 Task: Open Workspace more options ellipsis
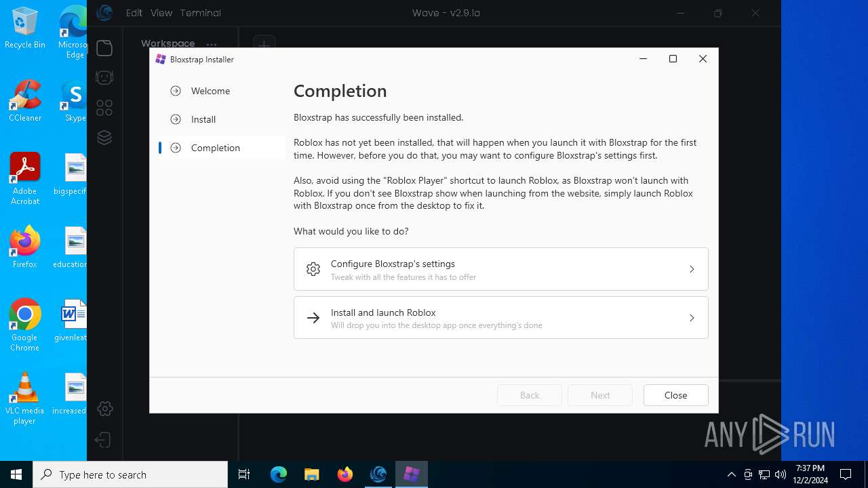pos(212,44)
